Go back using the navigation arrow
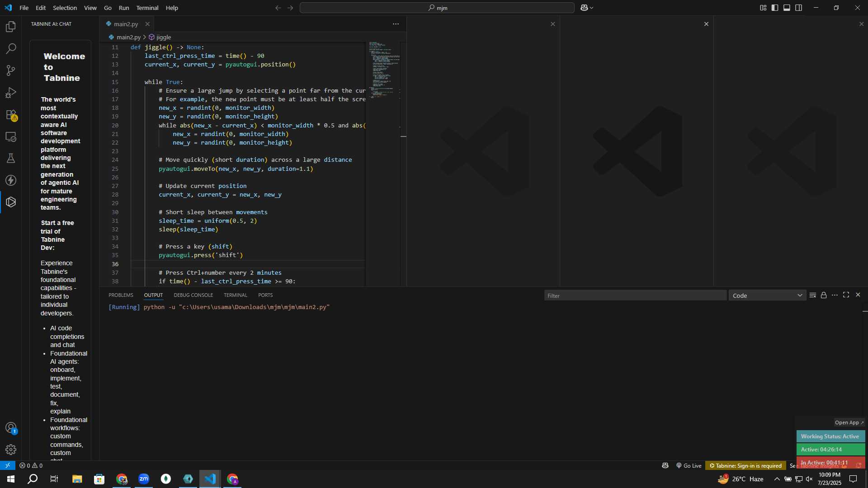This screenshot has height=488, width=868. [x=278, y=8]
